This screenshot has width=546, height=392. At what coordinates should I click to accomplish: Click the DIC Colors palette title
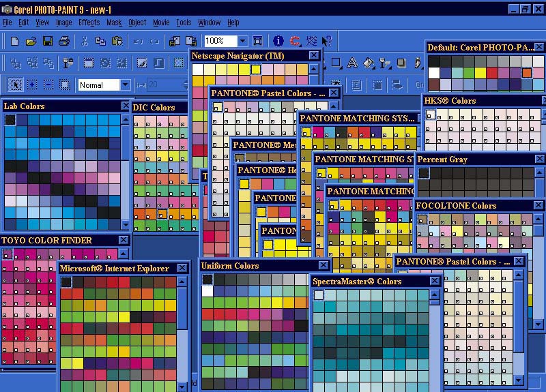[x=154, y=107]
